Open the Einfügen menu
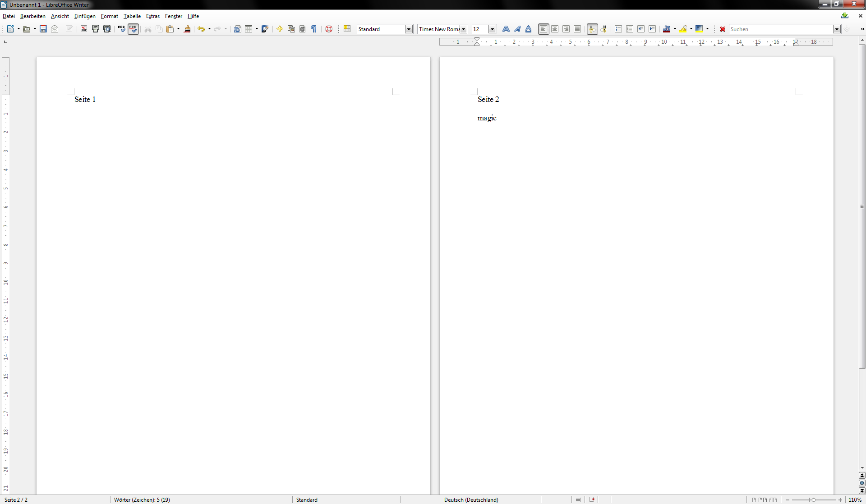Image resolution: width=866 pixels, height=504 pixels. [x=85, y=16]
